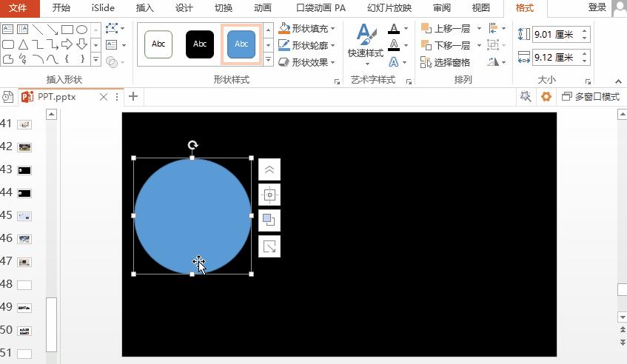The image size is (627, 364).
Task: Add a new document tab
Action: coord(133,96)
